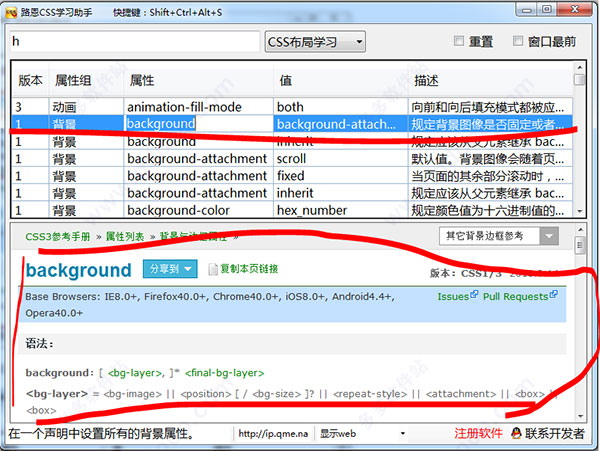
Task: Select the hex_number value cell
Action: (341, 210)
